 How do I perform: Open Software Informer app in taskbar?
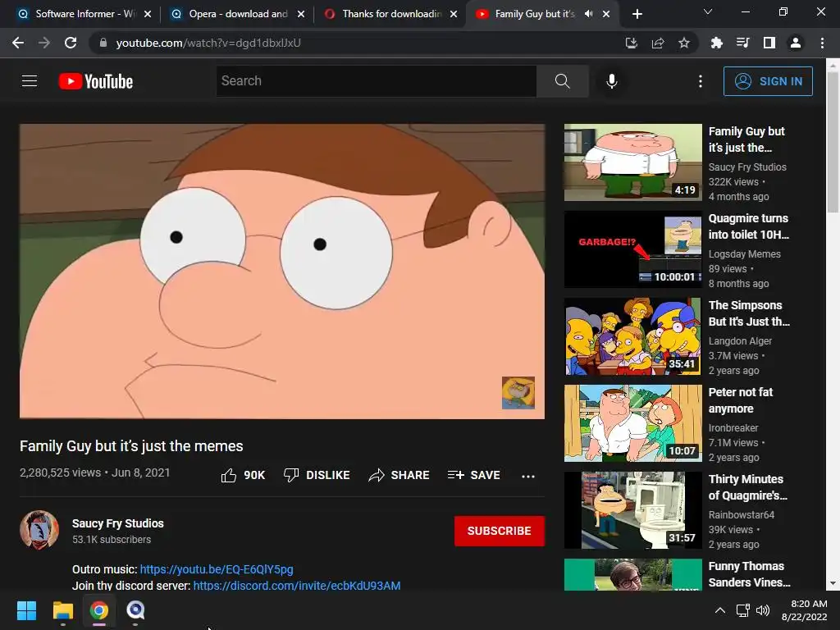click(x=135, y=610)
